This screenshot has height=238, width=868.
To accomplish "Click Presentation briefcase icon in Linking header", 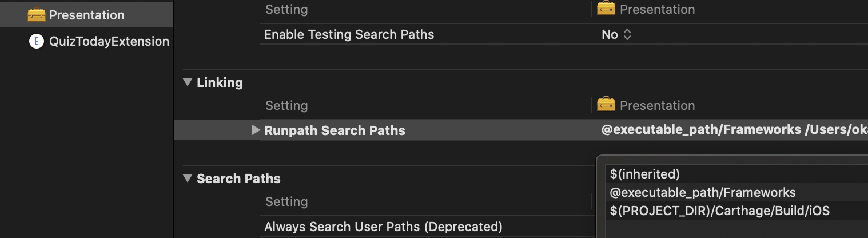I will click(606, 105).
